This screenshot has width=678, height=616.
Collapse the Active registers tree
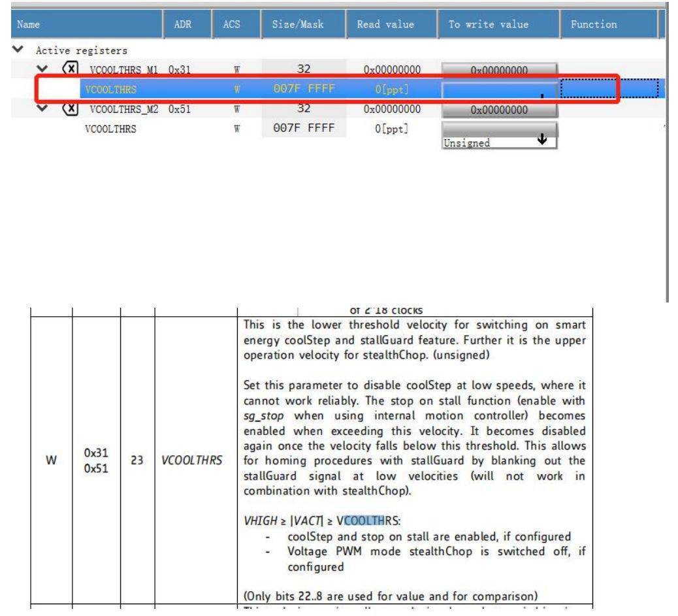7,50
